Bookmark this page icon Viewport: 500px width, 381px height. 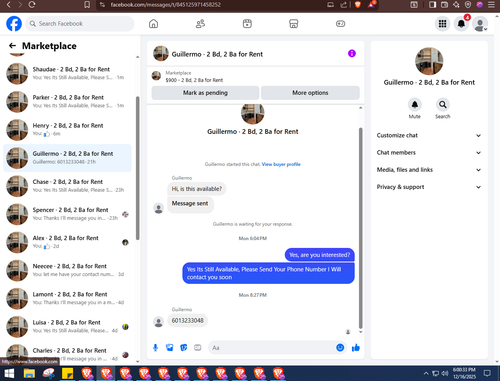point(87,5)
